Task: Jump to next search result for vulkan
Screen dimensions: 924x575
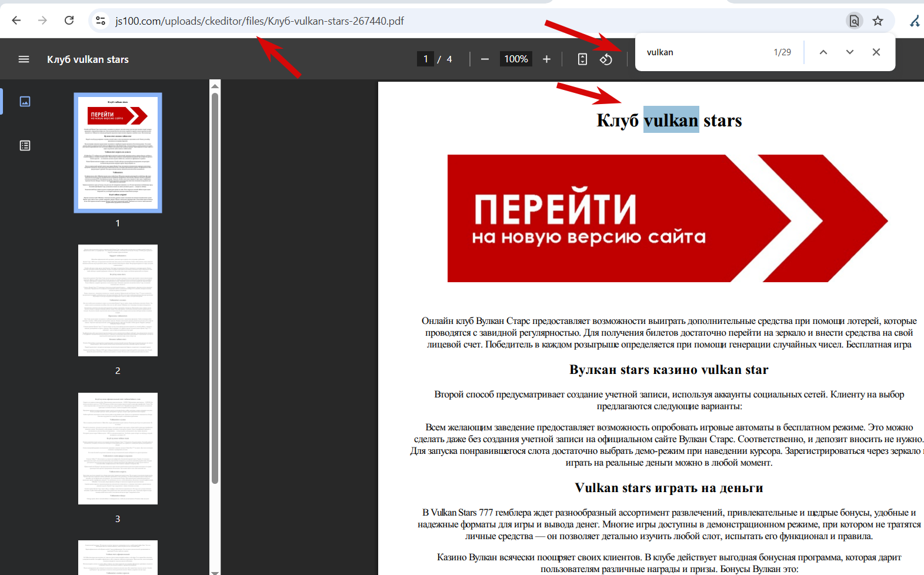Action: click(850, 52)
